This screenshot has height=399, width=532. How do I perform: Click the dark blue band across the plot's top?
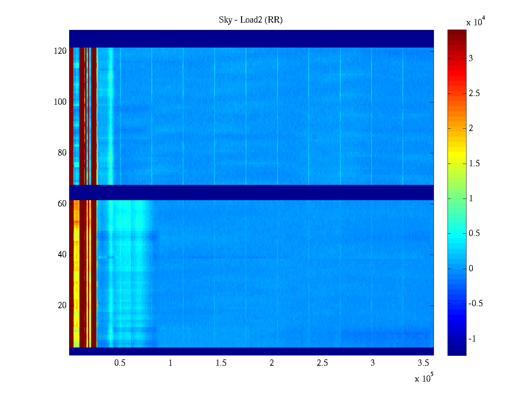tap(251, 39)
